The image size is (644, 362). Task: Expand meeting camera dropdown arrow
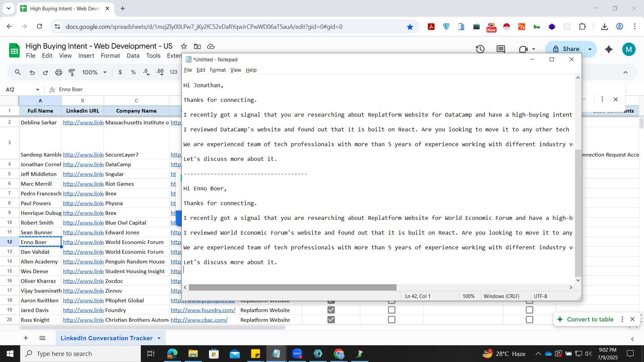pyautogui.click(x=534, y=49)
